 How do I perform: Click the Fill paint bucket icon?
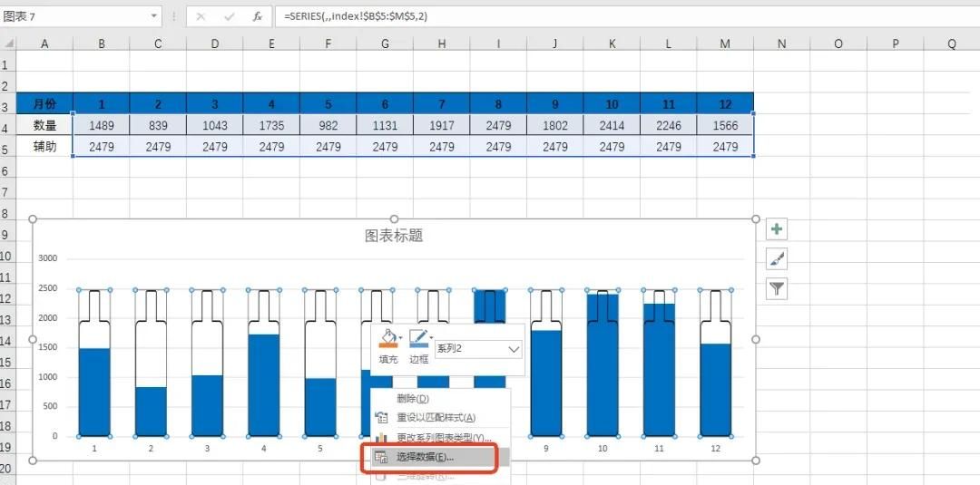click(387, 338)
